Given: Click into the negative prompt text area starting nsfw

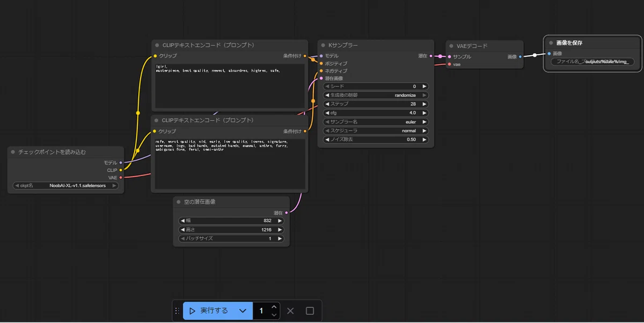Looking at the screenshot, I should 230,164.
